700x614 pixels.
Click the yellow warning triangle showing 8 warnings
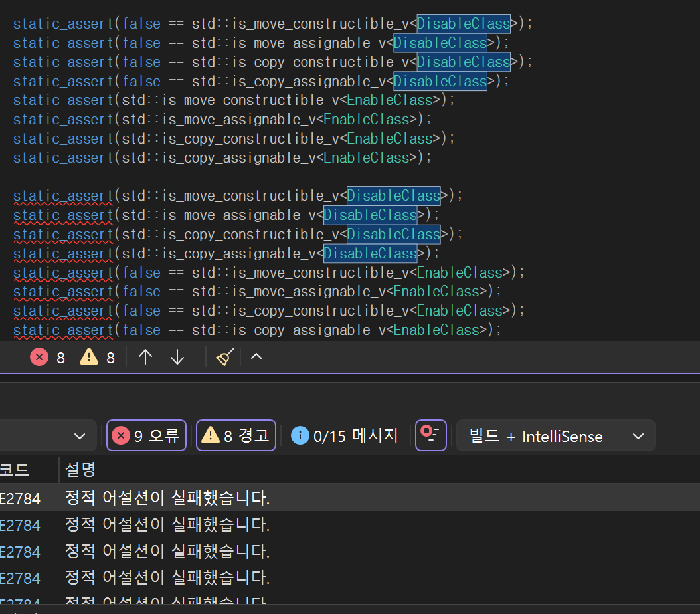(x=87, y=357)
